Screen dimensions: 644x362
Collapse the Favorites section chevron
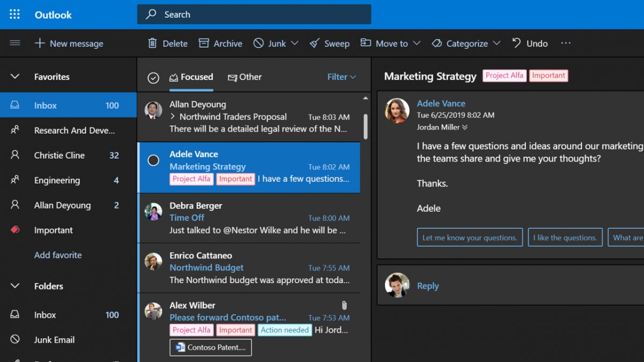pyautogui.click(x=15, y=77)
